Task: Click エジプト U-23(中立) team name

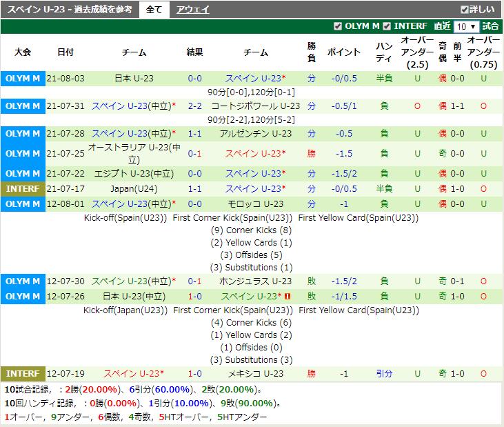Action: (134, 174)
